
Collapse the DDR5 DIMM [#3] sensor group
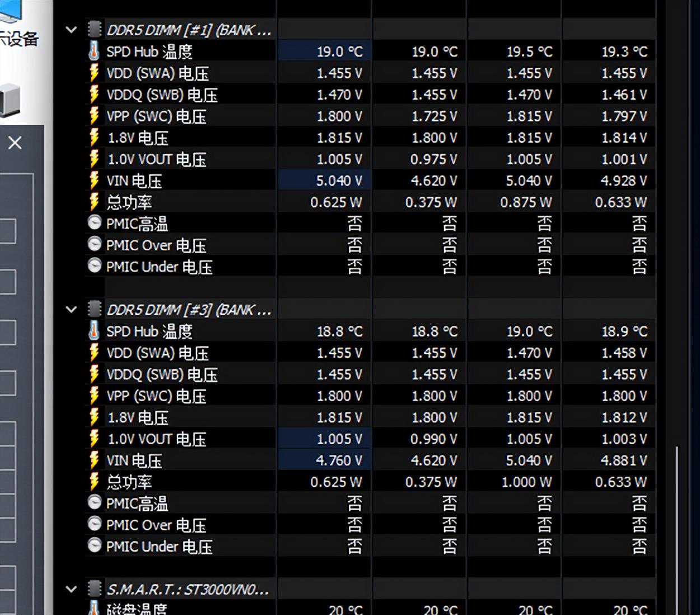point(71,309)
